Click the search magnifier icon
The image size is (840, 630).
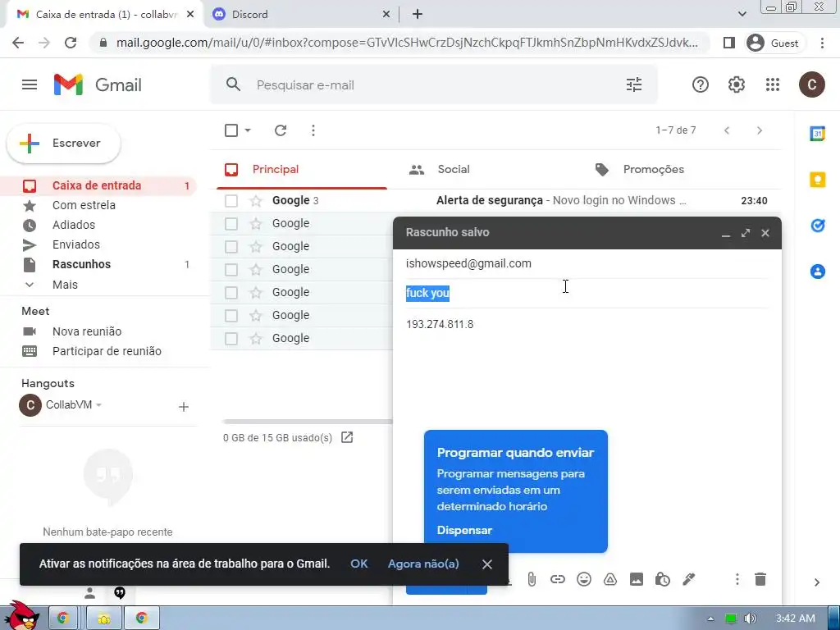tap(233, 84)
